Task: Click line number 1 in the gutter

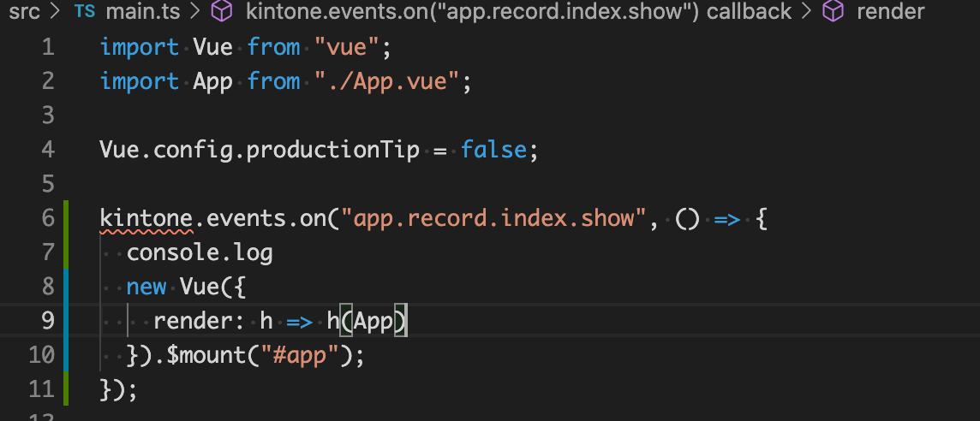Action: click(47, 47)
